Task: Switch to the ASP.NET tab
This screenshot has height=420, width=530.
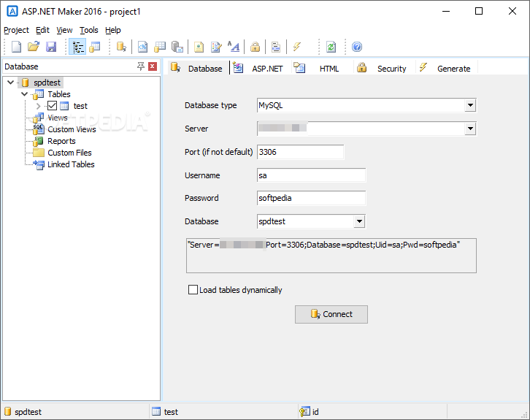Action: pyautogui.click(x=259, y=69)
